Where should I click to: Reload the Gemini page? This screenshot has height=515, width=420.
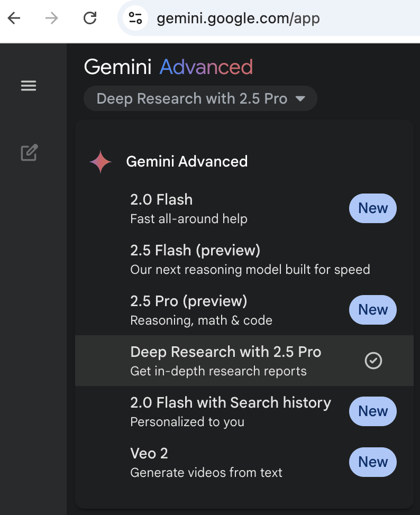click(x=90, y=18)
